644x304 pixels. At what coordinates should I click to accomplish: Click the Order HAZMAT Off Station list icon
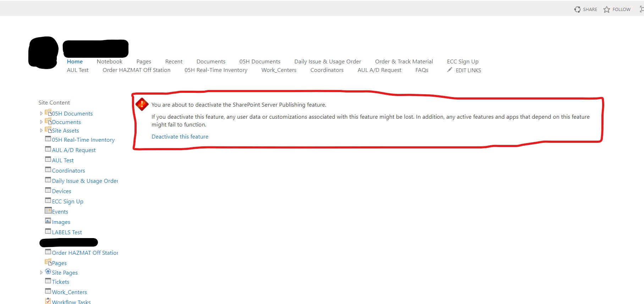tap(48, 252)
